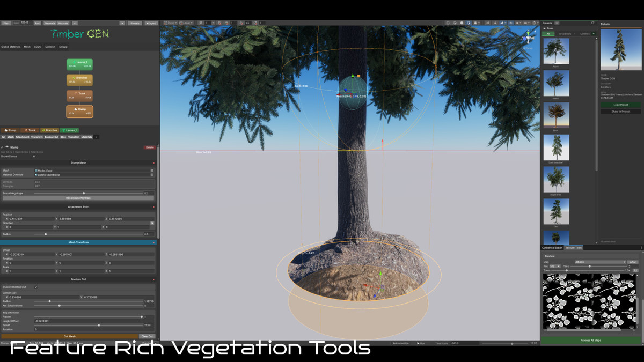The image size is (644, 362).
Task: Select the All presets filter
Action: [548, 34]
